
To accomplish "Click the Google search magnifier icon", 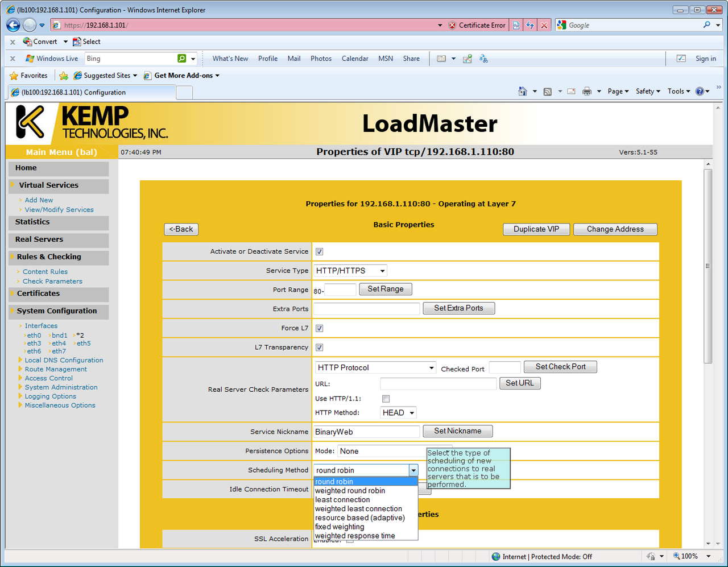I will 707,25.
